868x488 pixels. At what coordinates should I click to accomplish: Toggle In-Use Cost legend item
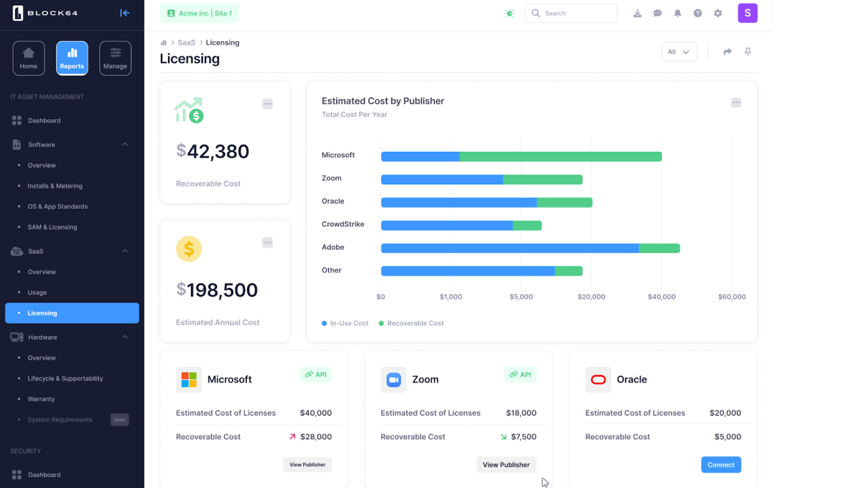pyautogui.click(x=345, y=323)
